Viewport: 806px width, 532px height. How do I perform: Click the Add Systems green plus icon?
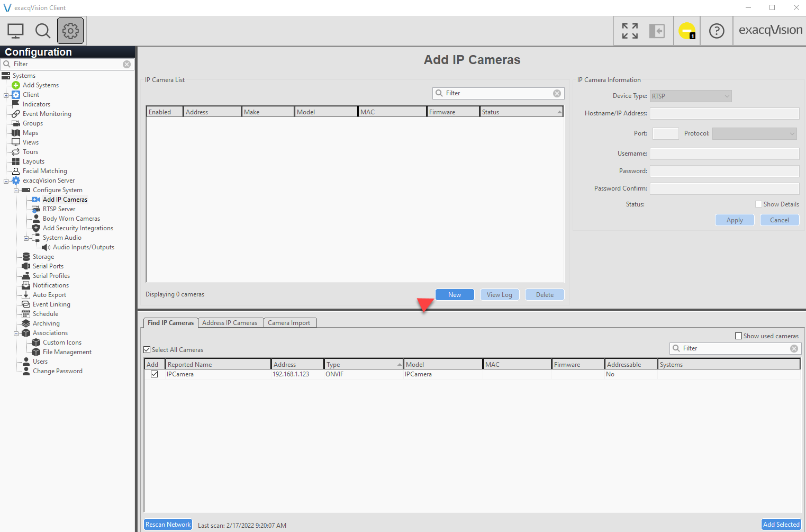tap(16, 85)
